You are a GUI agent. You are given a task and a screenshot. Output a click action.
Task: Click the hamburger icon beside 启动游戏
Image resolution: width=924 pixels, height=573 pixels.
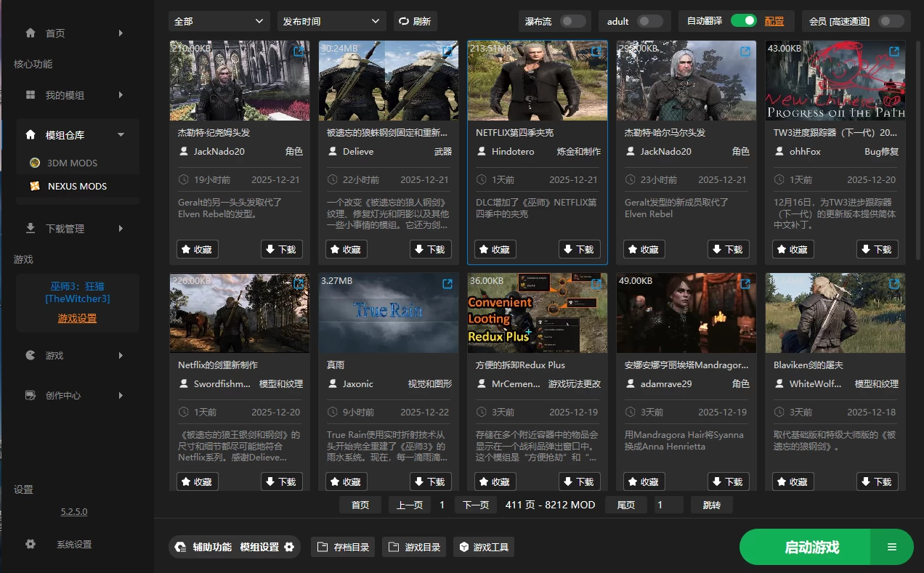891,547
